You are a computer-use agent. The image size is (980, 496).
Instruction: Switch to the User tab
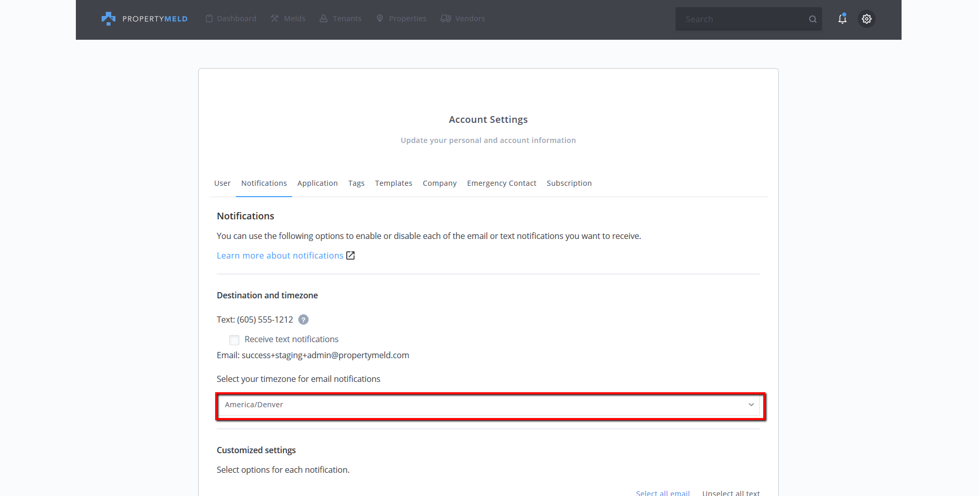pos(222,183)
